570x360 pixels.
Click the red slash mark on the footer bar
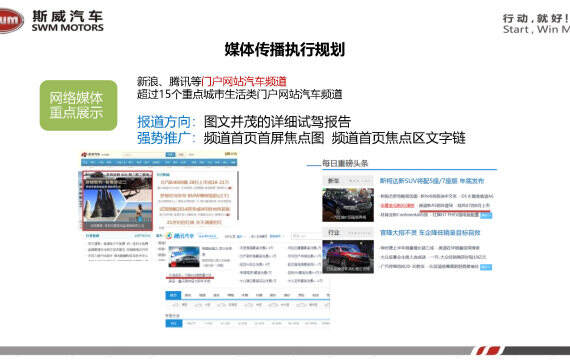click(488, 351)
